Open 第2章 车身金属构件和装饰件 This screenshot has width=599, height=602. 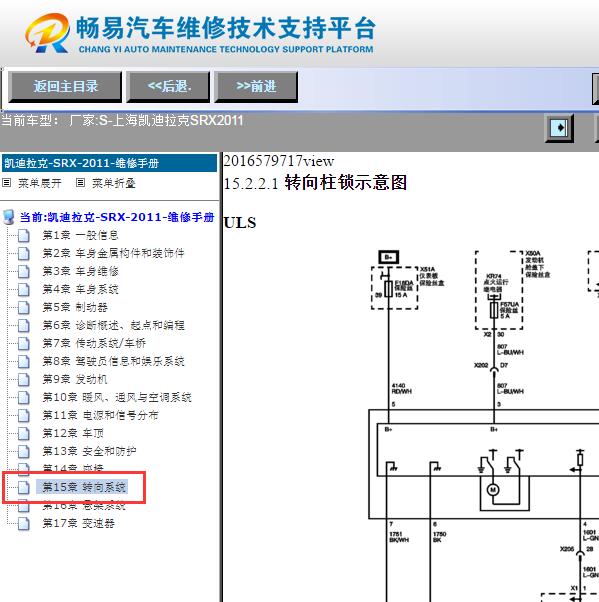click(113, 253)
